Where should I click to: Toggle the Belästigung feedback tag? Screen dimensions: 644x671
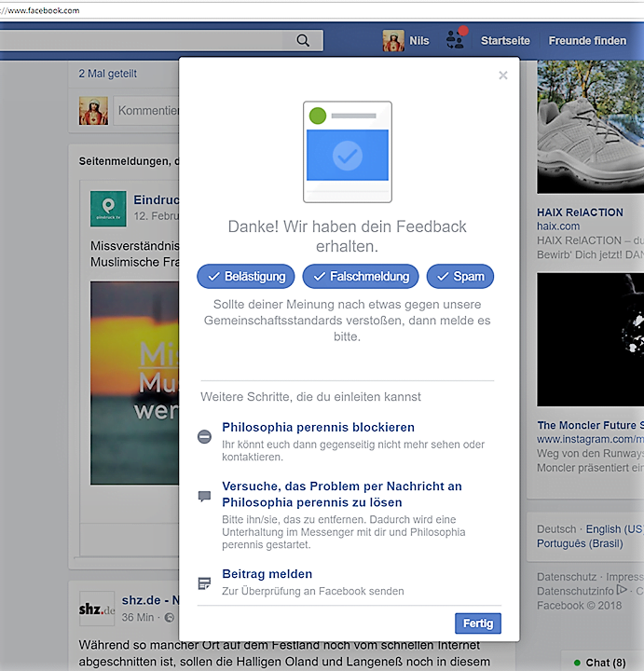246,277
